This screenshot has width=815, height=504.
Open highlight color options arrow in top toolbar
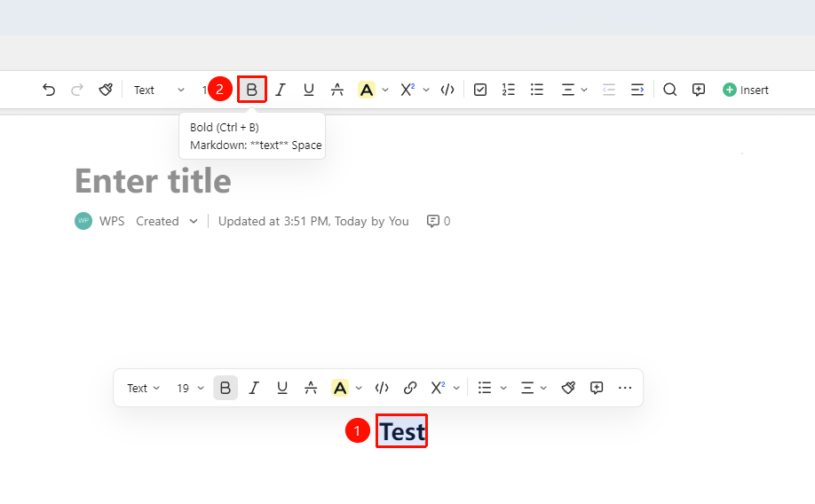click(x=385, y=90)
